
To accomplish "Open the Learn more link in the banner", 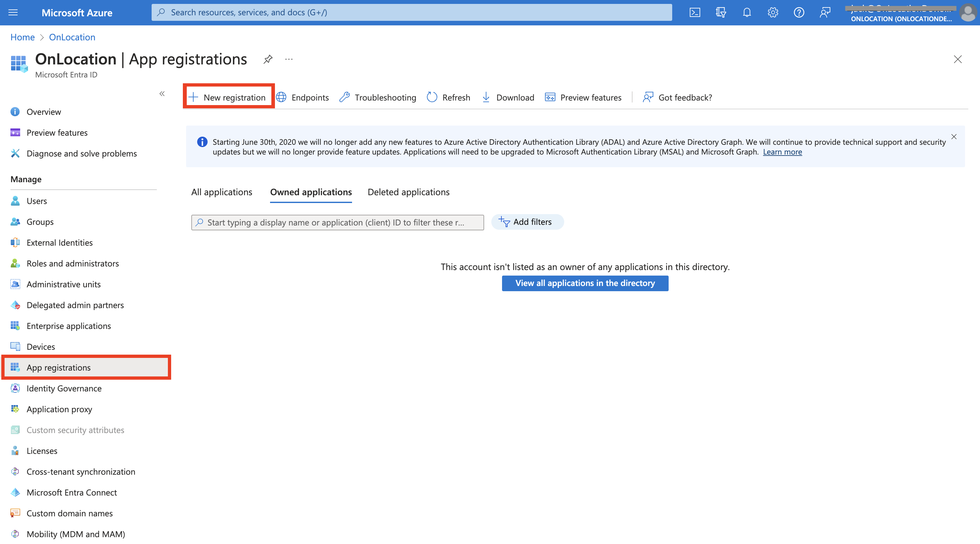I will [x=782, y=152].
